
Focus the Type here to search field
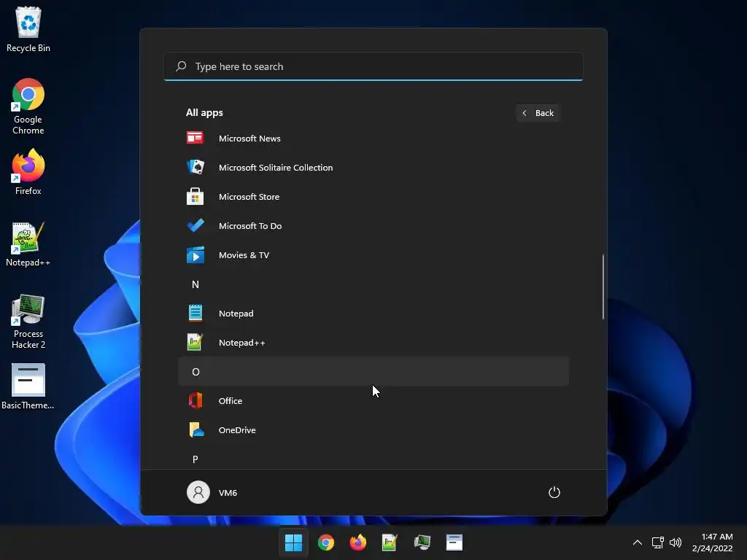click(373, 66)
